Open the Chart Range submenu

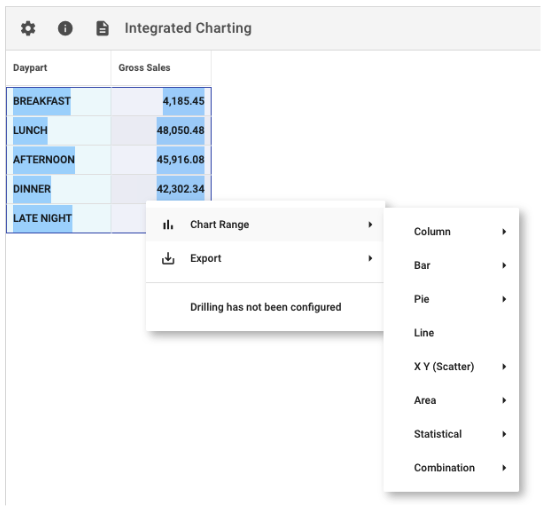coord(265,224)
